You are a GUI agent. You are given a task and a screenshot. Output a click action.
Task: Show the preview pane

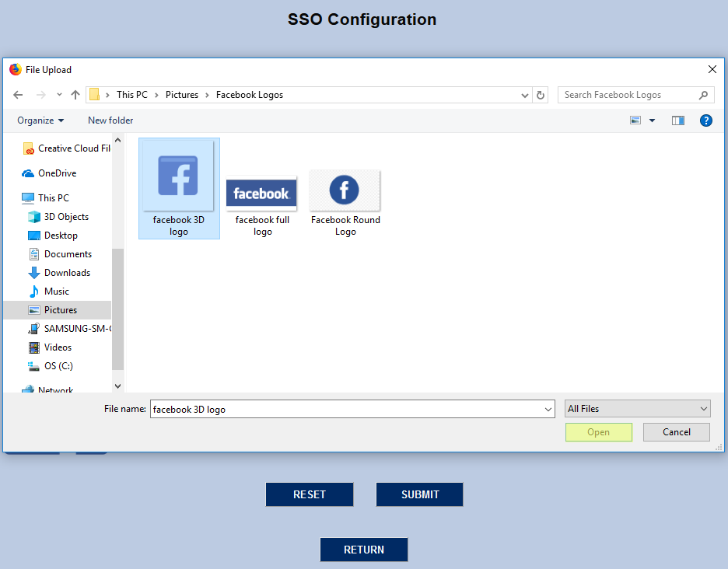click(x=677, y=120)
